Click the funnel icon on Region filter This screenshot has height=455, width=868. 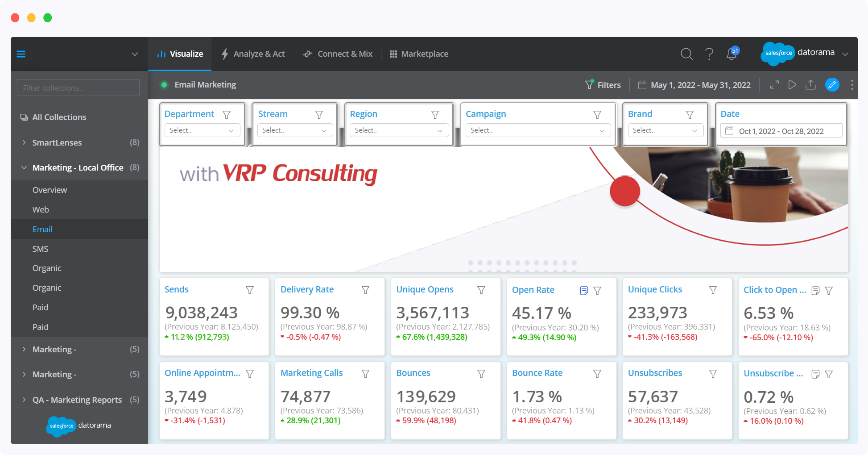(435, 115)
